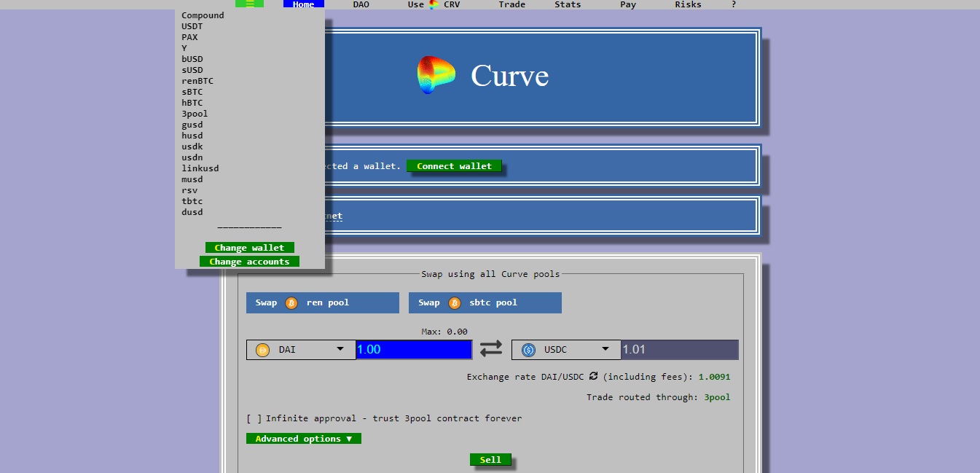Select USDT pool in side menu
980x473 pixels.
pyautogui.click(x=192, y=26)
